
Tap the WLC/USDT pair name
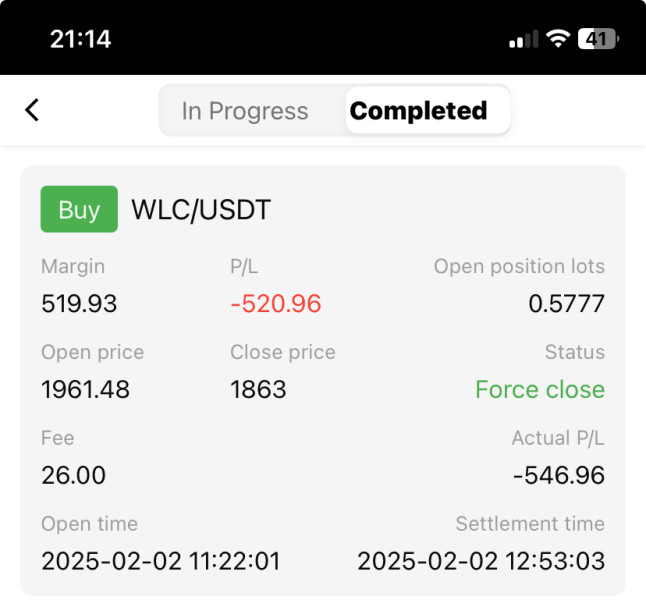pos(201,210)
